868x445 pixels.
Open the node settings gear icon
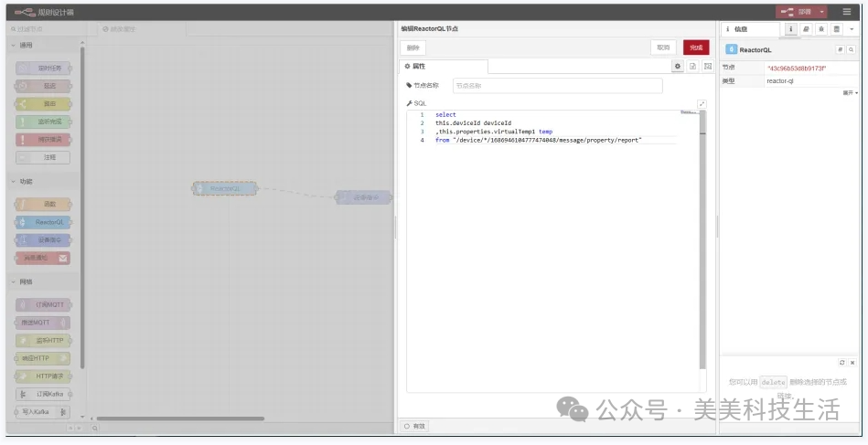(x=678, y=67)
